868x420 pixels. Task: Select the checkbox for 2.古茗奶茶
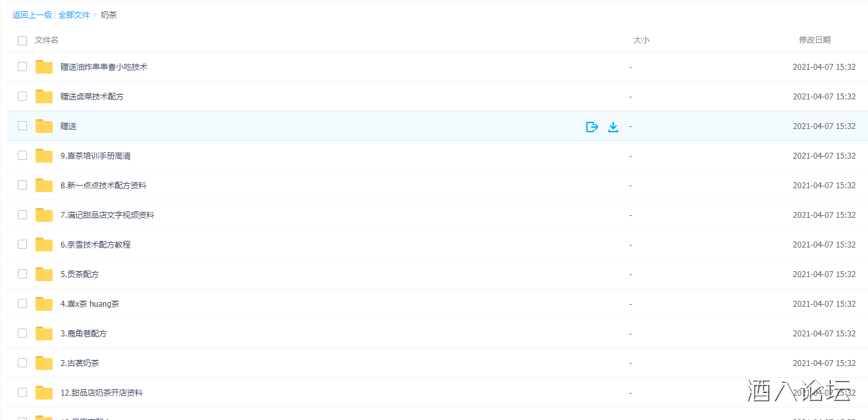(22, 363)
